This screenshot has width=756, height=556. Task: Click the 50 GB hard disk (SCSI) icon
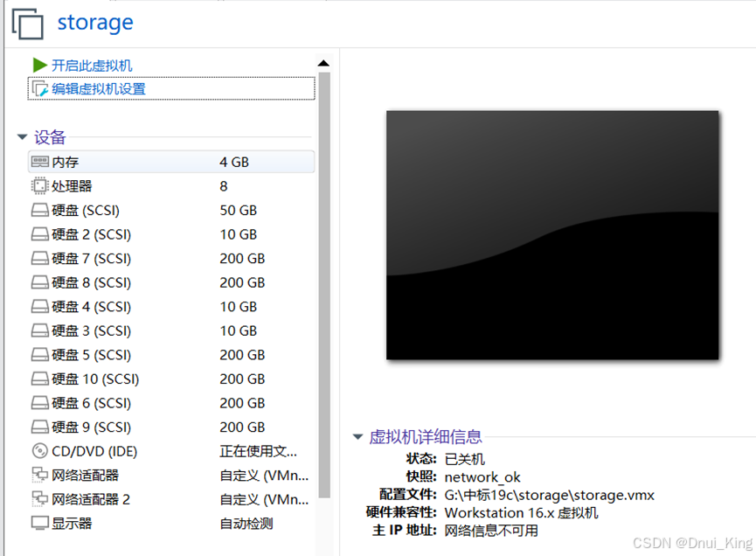click(x=39, y=210)
